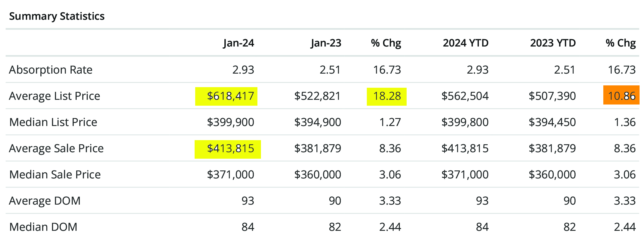This screenshot has height=252, width=644.
Task: Click the 2023 YTD column header
Action: point(553,43)
